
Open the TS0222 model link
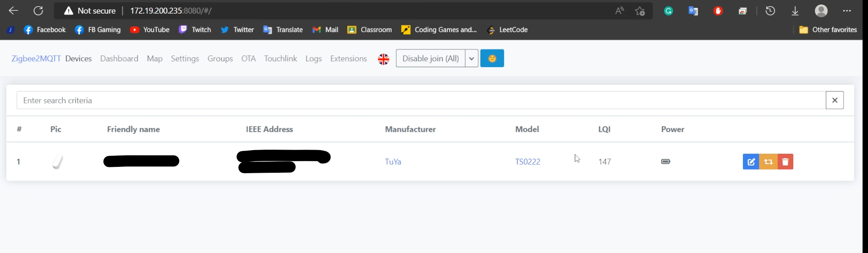click(x=528, y=162)
